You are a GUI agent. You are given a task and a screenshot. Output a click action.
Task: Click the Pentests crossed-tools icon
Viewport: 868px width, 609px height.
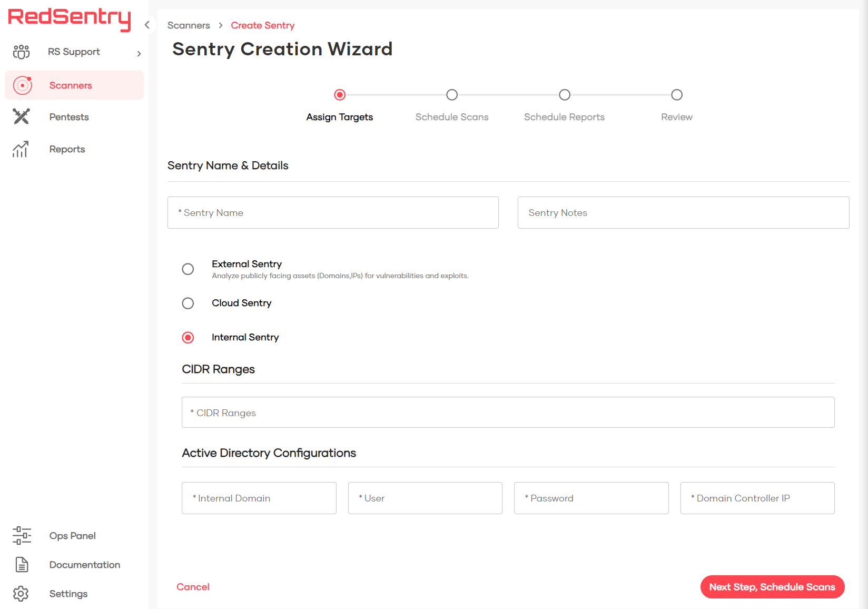click(x=21, y=116)
